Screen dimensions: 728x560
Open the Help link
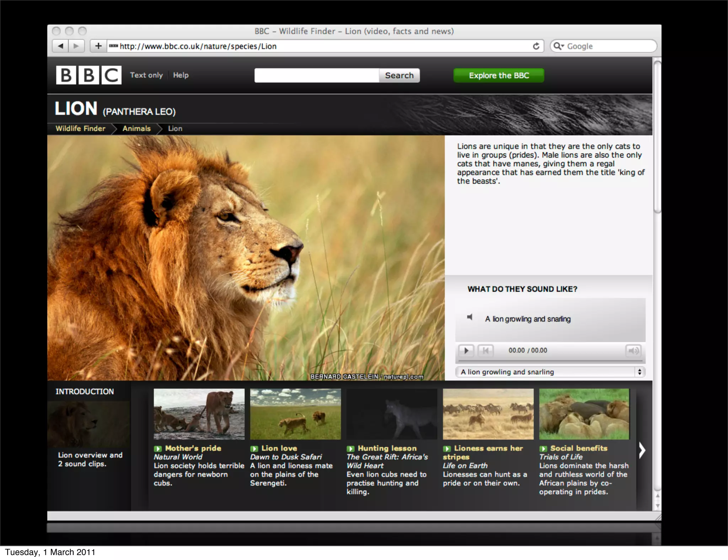click(x=181, y=75)
